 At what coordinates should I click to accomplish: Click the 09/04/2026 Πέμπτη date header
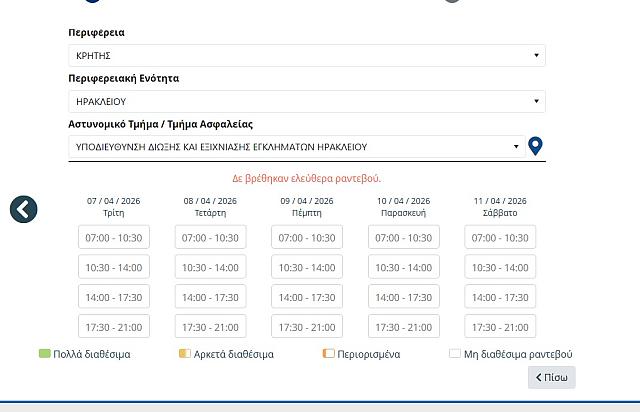point(307,207)
